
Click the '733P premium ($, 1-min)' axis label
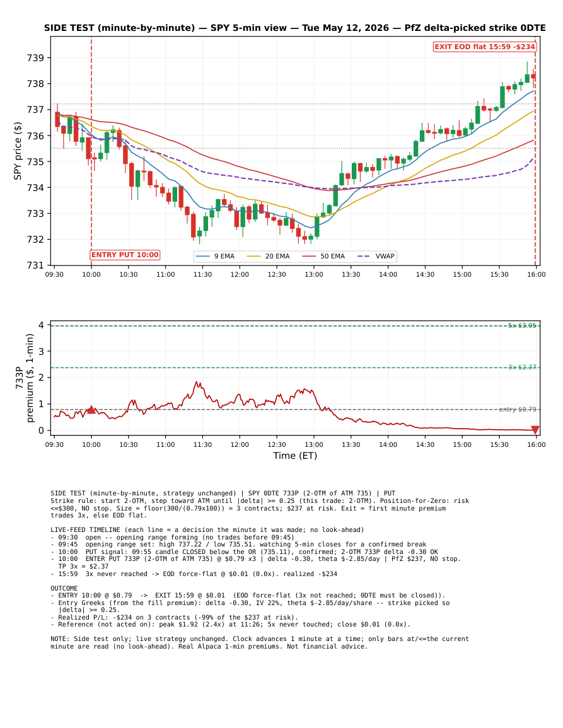[x=24, y=378]
